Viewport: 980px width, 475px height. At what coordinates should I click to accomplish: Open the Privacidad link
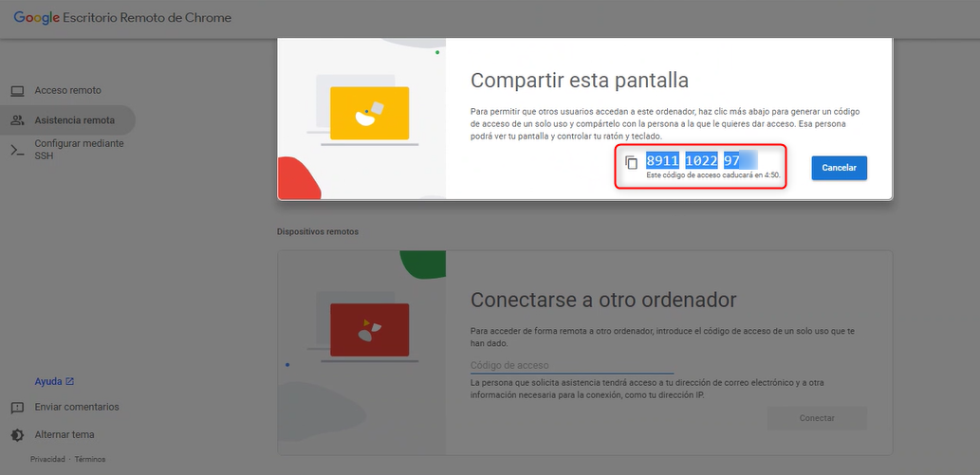(x=47, y=459)
